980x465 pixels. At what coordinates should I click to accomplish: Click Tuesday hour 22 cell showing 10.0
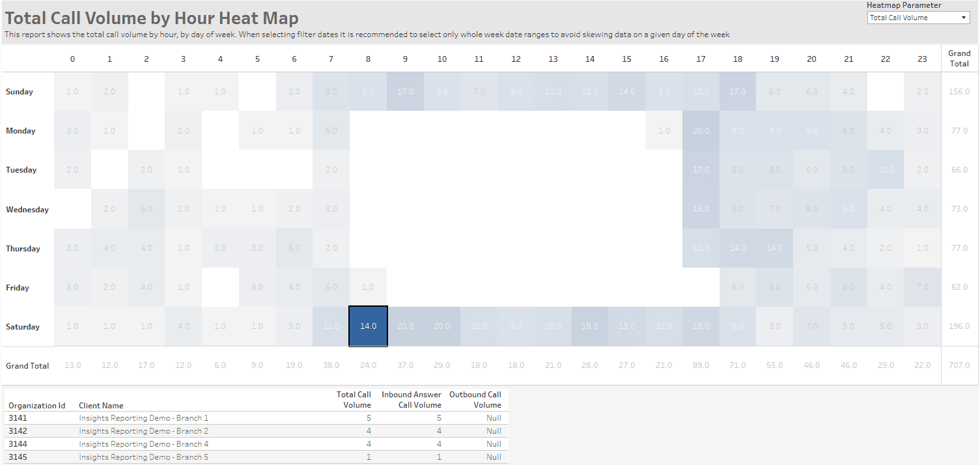pos(885,170)
